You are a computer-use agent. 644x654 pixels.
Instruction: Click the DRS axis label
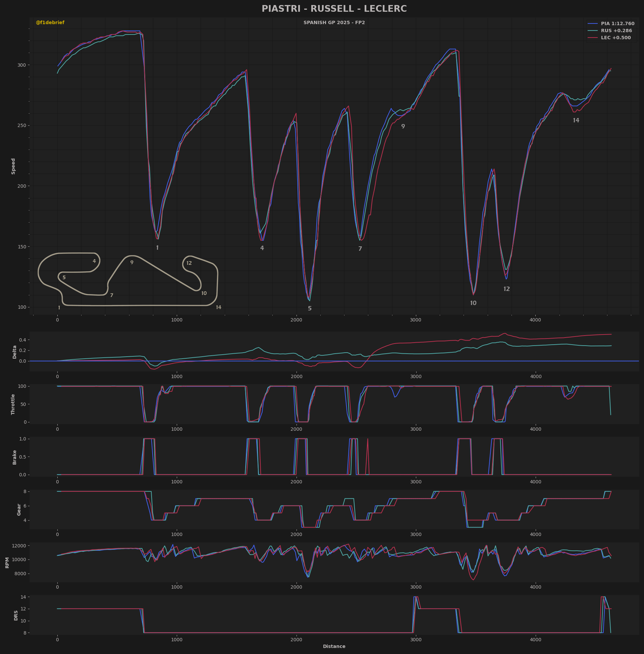pos(15,615)
